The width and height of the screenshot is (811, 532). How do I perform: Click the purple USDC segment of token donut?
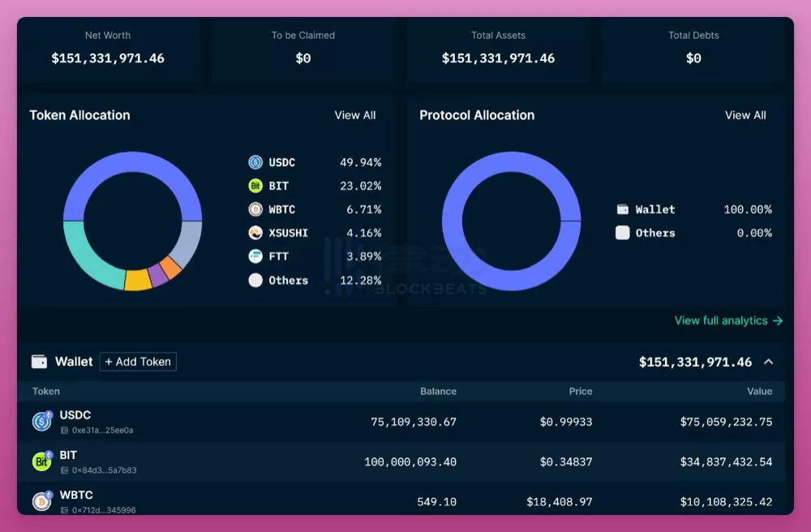click(x=132, y=162)
